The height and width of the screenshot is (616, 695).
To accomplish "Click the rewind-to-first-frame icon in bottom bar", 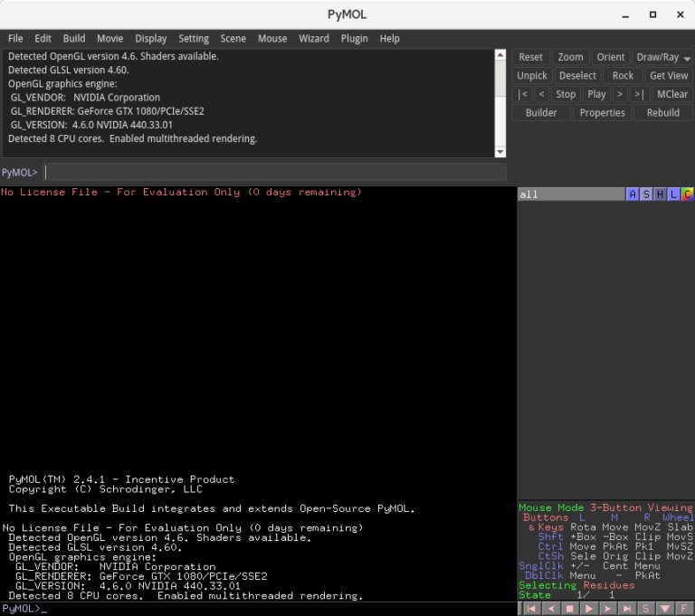I will point(531,609).
